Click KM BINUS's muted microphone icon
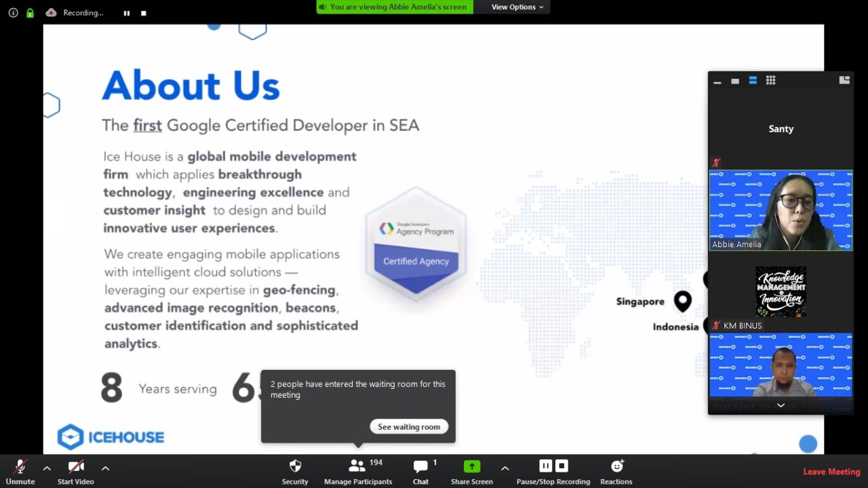This screenshot has width=868, height=488. (x=715, y=326)
